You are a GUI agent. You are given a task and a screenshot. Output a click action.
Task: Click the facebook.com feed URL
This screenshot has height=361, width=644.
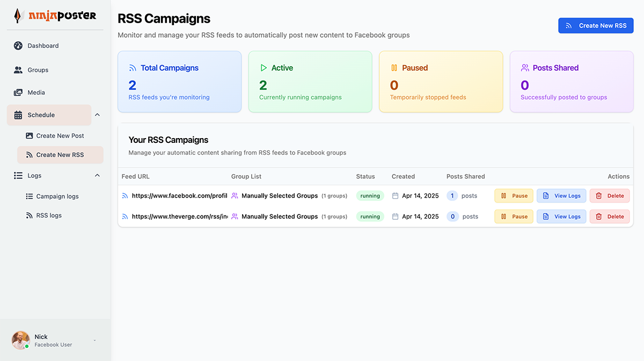tap(180, 196)
